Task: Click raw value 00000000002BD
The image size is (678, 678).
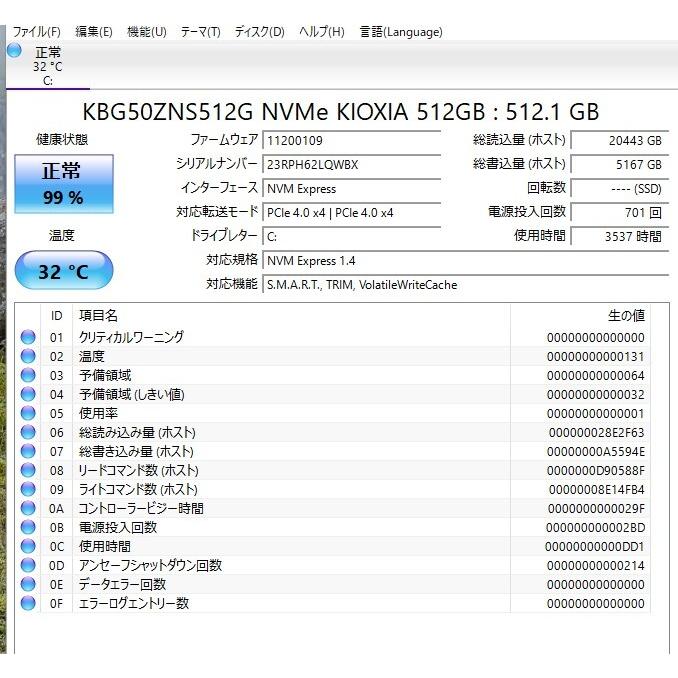Action: point(595,528)
